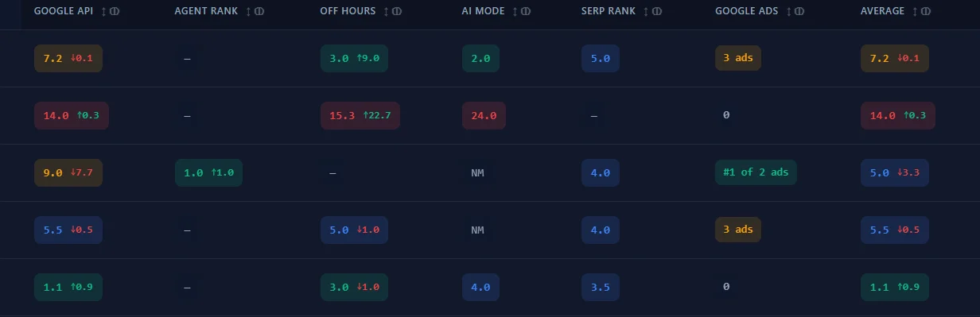Select Off Hours value 3.0 ↓1.0
980x317 pixels.
coord(354,287)
